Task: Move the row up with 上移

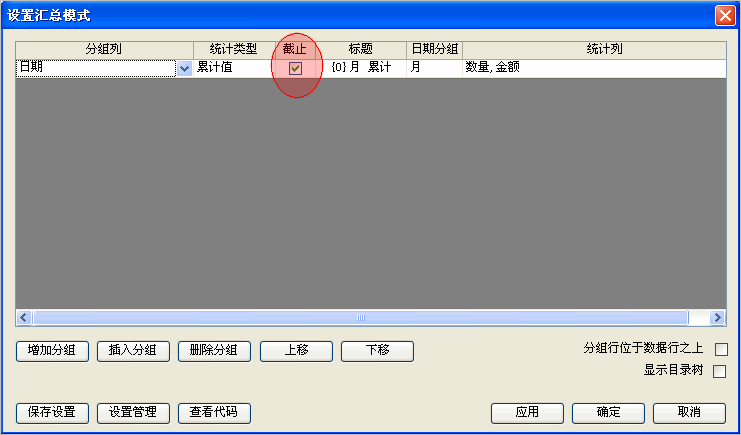Action: tap(296, 351)
